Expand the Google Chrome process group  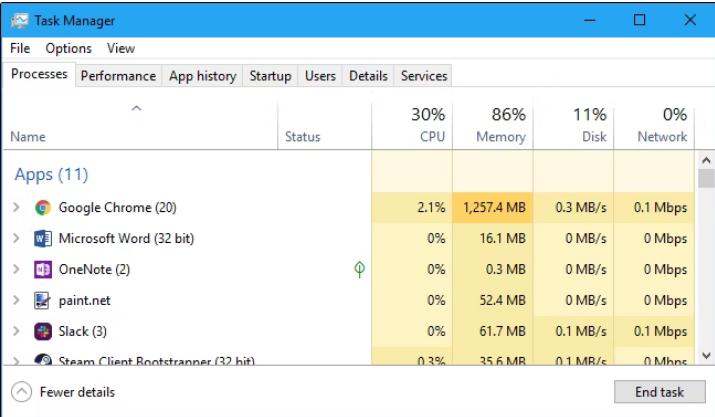(x=16, y=208)
